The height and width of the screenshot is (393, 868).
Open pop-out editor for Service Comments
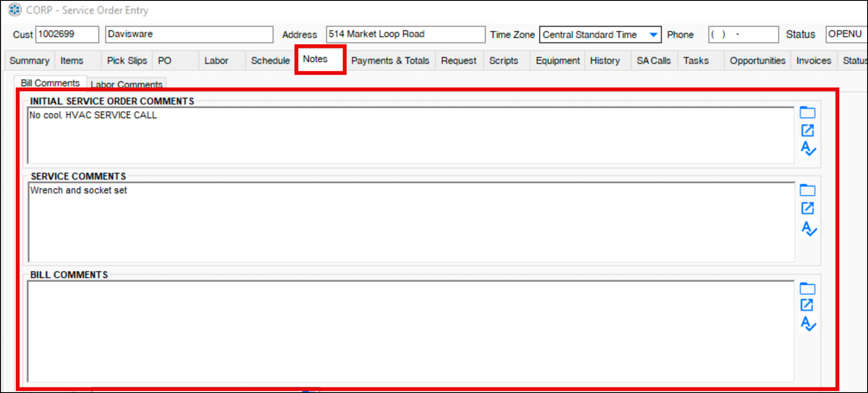click(x=807, y=208)
